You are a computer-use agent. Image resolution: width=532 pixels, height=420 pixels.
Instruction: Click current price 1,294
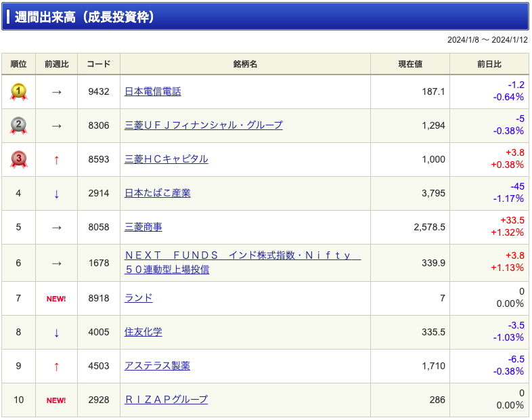click(x=433, y=125)
